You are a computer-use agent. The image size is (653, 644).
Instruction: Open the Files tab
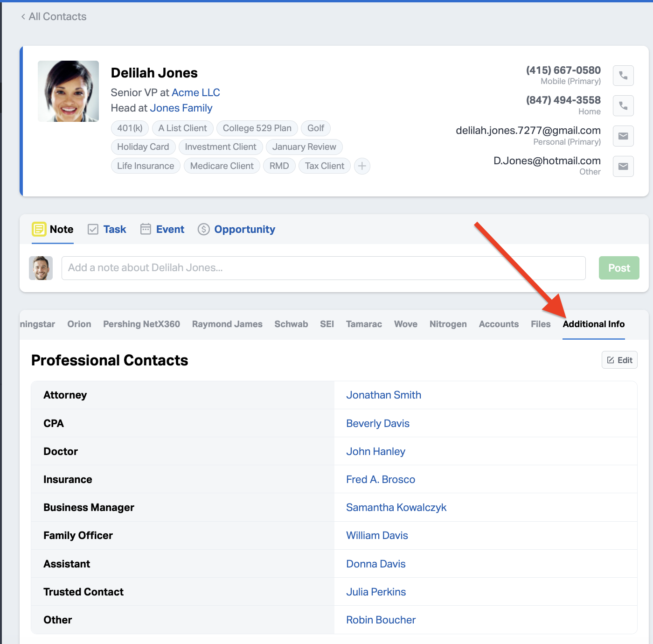541,324
